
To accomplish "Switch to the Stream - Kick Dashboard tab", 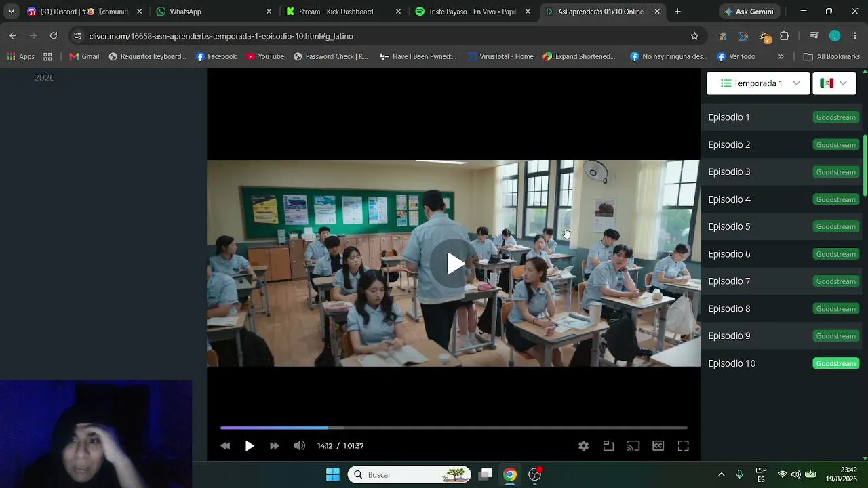I will click(342, 12).
